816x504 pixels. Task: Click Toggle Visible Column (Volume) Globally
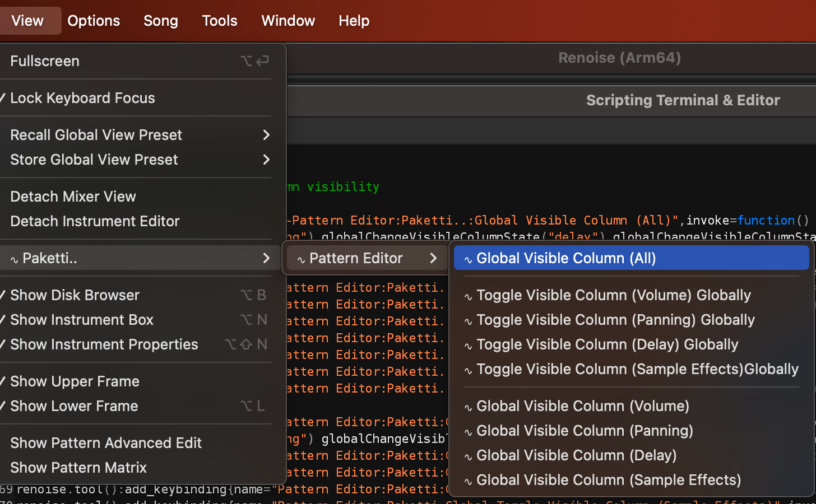pyautogui.click(x=613, y=295)
